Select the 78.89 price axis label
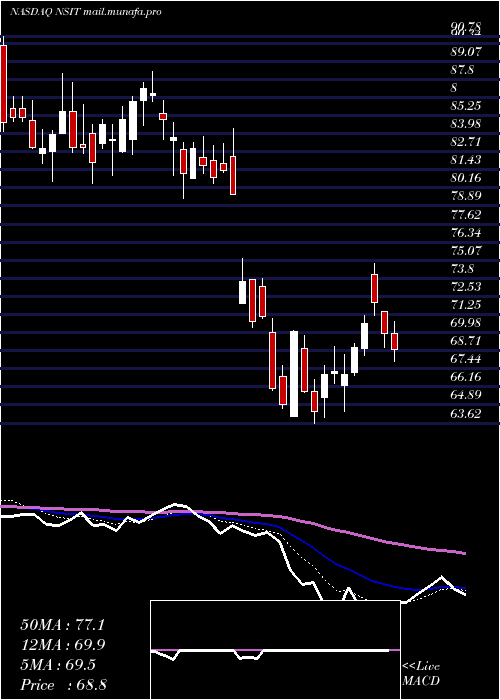The height and width of the screenshot is (700, 500). (x=467, y=197)
